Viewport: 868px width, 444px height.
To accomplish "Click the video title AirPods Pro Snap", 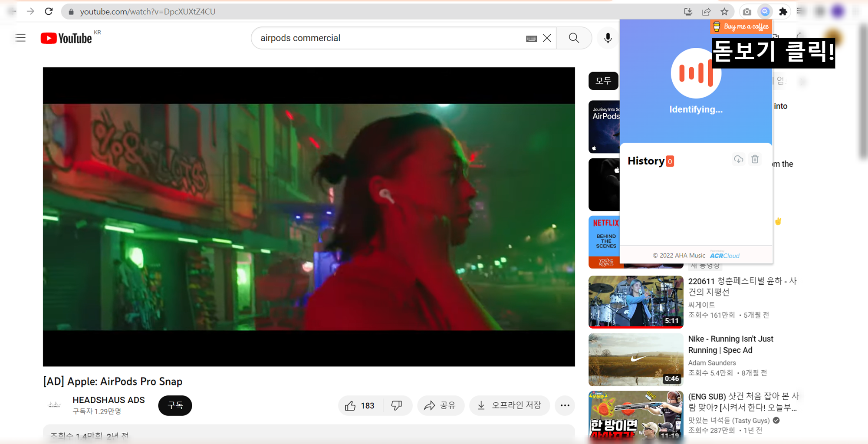I will [x=113, y=382].
